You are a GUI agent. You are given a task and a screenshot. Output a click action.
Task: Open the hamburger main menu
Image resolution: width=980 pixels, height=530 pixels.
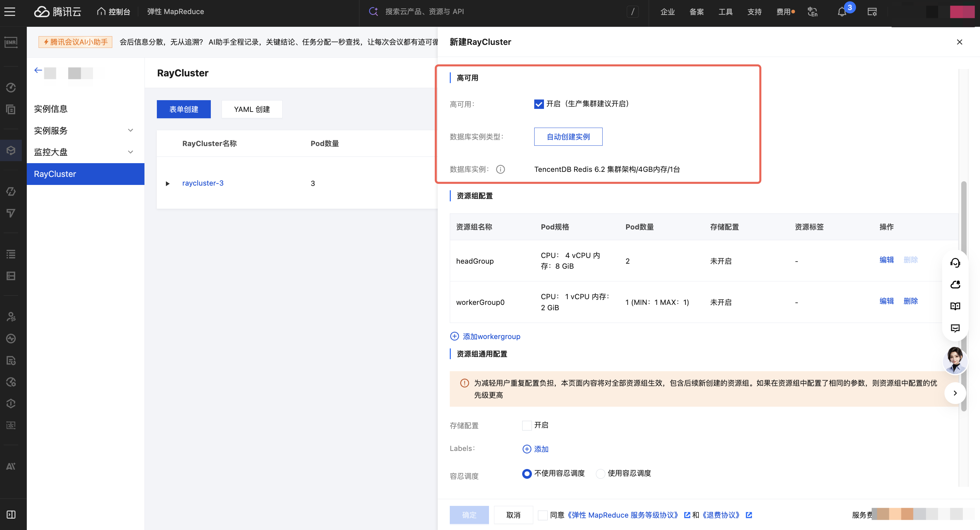pyautogui.click(x=10, y=11)
